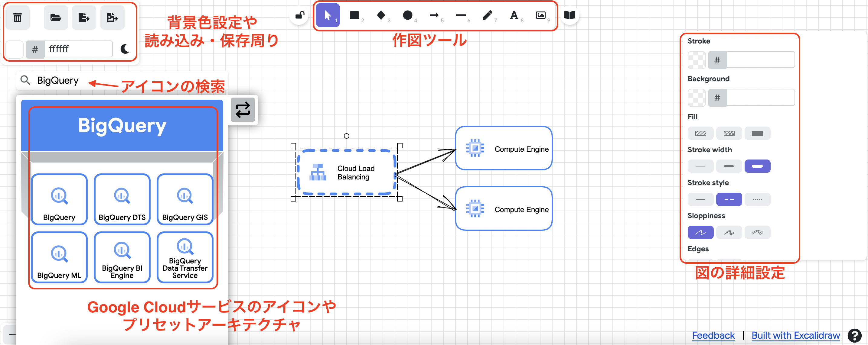Toggle the keep-tool-active lock
This screenshot has width=868, height=345.
click(x=299, y=15)
